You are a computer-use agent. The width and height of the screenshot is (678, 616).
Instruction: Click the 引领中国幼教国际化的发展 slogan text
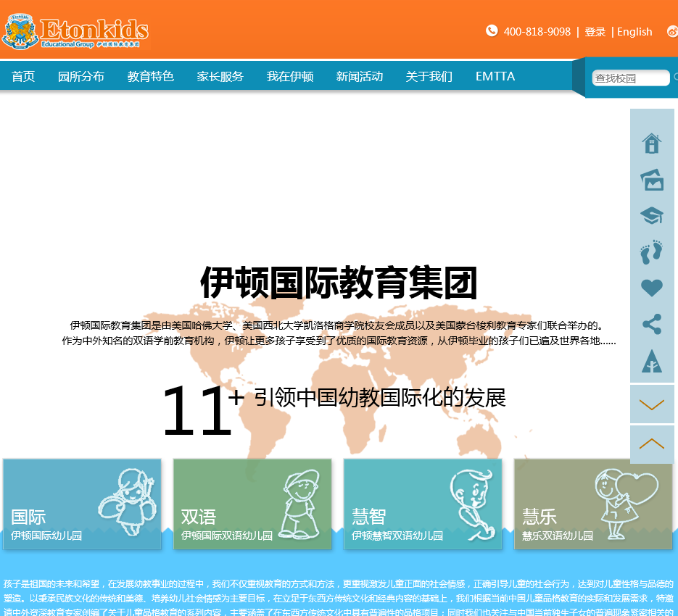click(380, 397)
